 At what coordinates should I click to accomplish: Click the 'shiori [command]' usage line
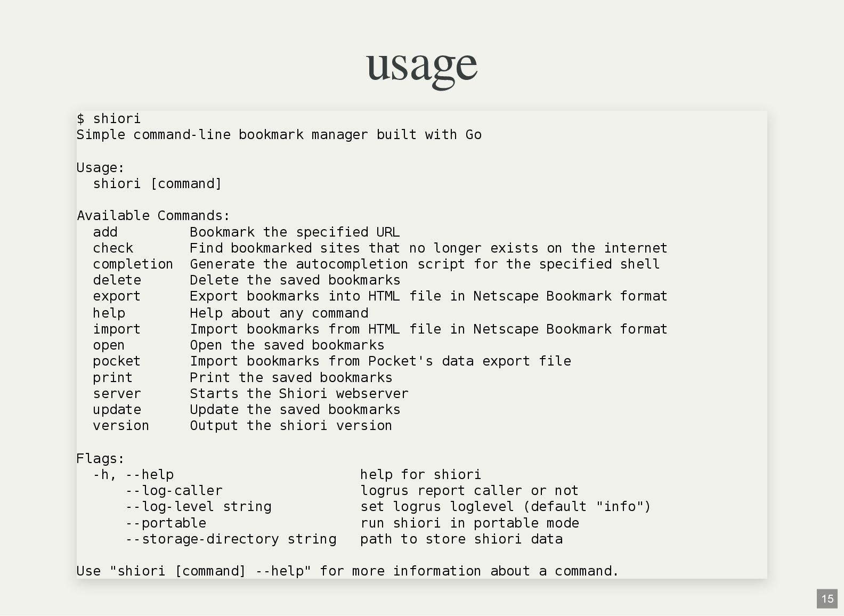pyautogui.click(x=157, y=184)
